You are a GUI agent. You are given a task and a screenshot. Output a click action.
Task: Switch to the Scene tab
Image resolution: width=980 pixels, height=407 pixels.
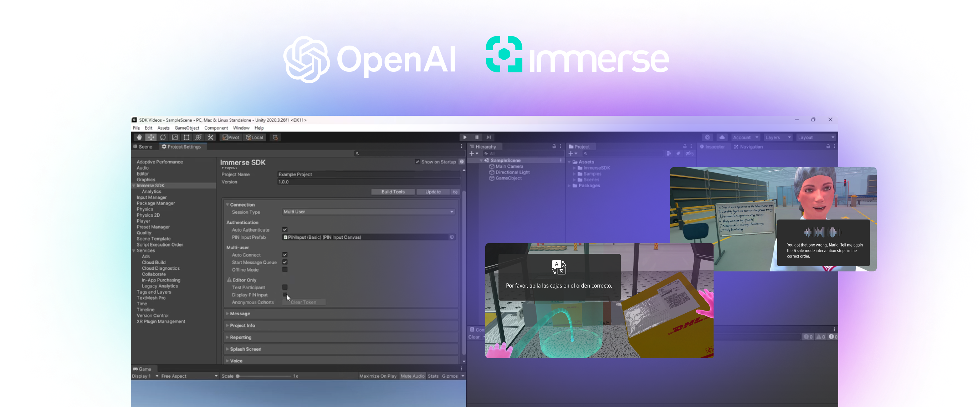(143, 146)
